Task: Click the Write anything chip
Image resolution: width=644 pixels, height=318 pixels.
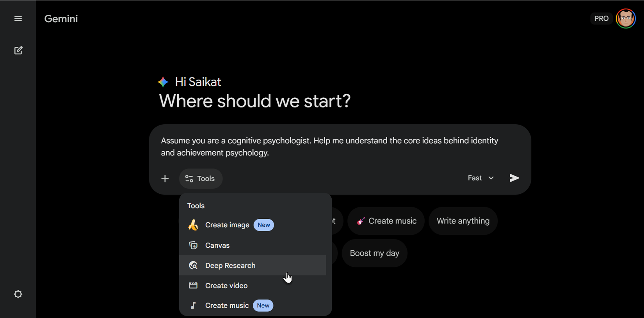Action: [463, 221]
